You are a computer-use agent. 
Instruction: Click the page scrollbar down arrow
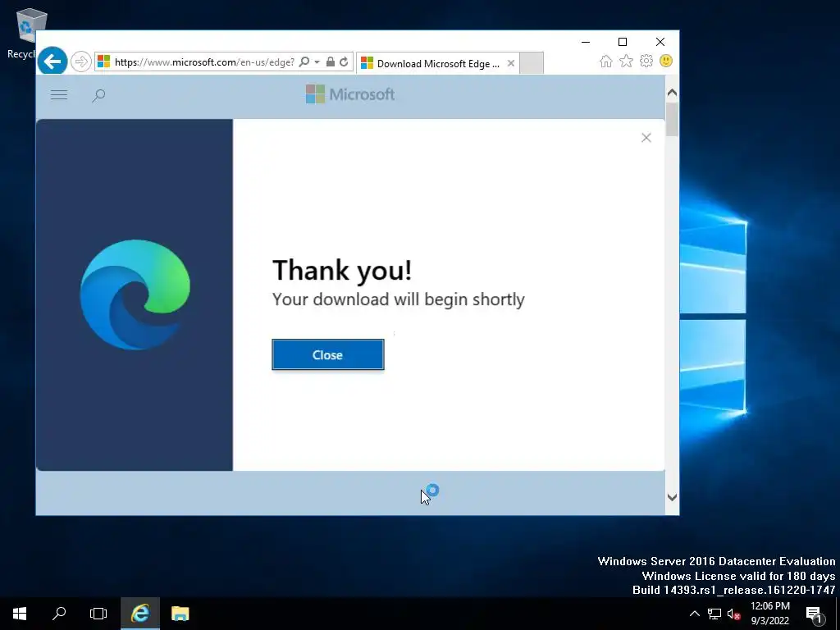[672, 497]
